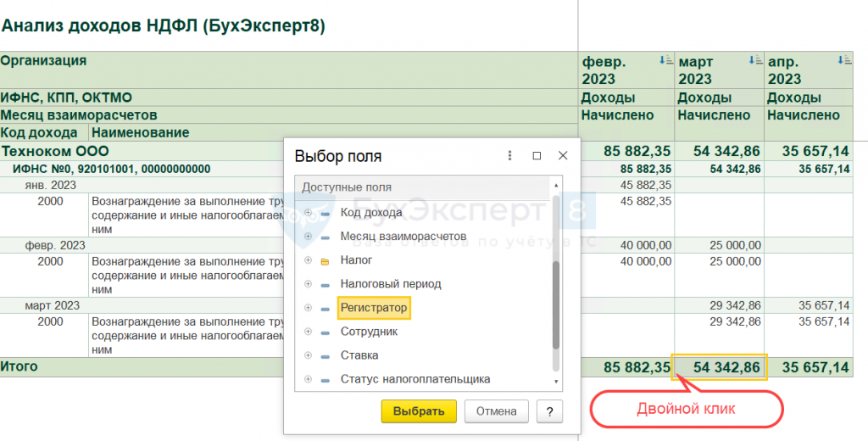Select the Код дохода field row

371,213
